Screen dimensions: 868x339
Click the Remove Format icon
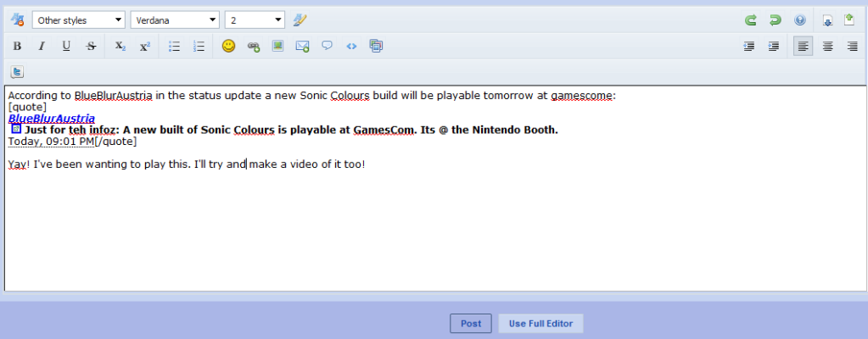(x=17, y=20)
